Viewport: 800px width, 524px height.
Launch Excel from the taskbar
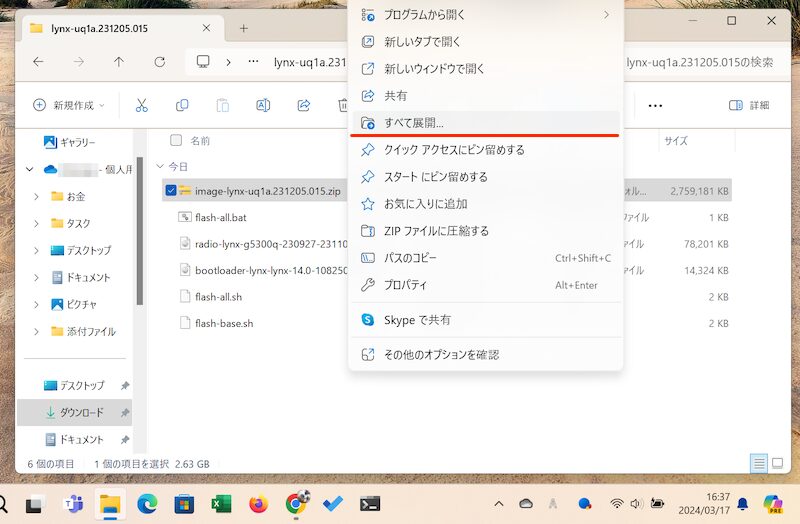point(221,504)
